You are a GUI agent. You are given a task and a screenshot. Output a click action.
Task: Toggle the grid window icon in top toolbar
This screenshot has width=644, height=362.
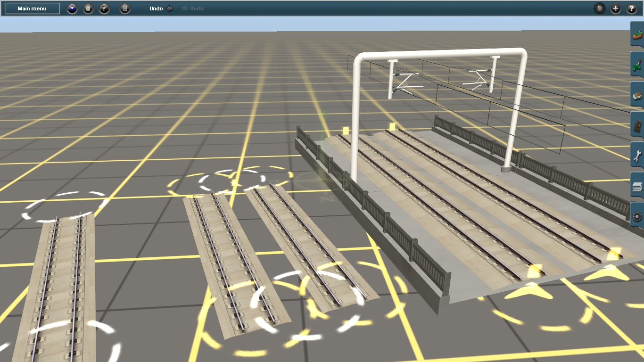click(125, 8)
